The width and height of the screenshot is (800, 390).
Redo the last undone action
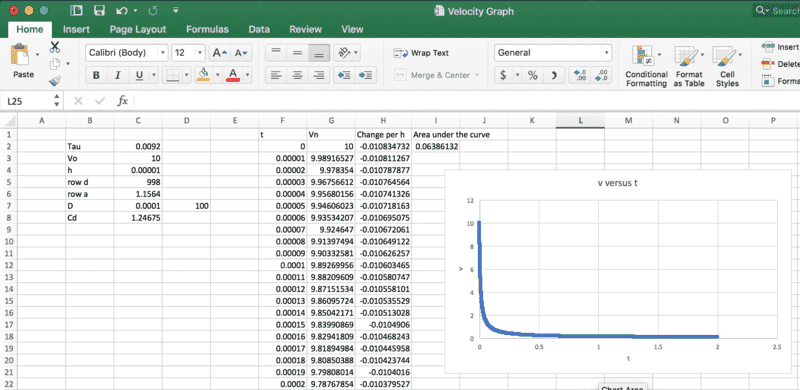(x=153, y=10)
